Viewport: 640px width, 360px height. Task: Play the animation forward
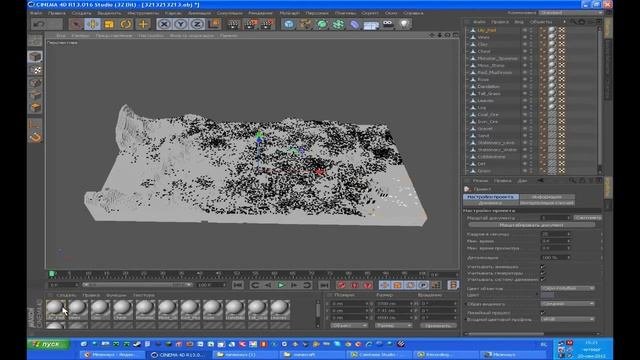point(281,285)
